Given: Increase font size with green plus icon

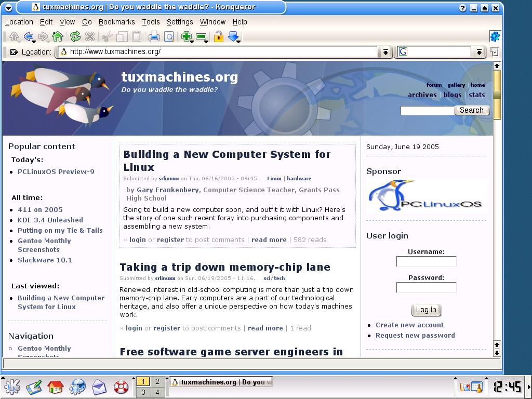Looking at the screenshot, I should (186, 36).
